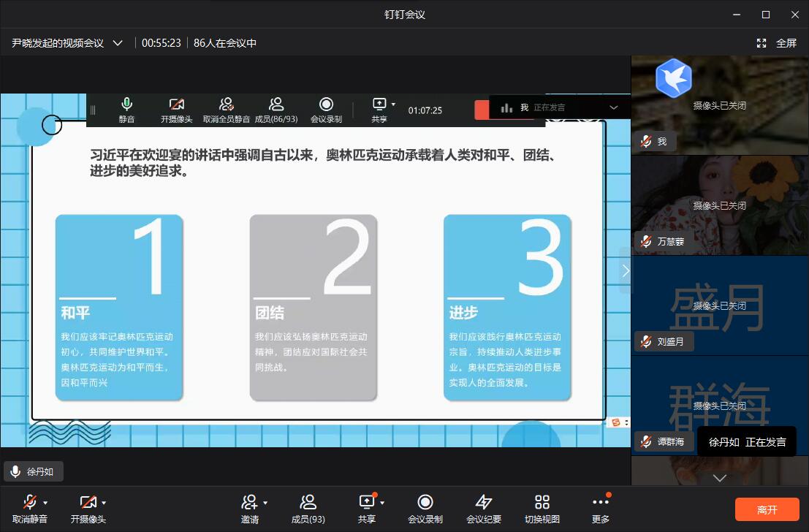The height and width of the screenshot is (532, 809).
Task: Maximize the 钉钉会议 window
Action: coord(766,15)
